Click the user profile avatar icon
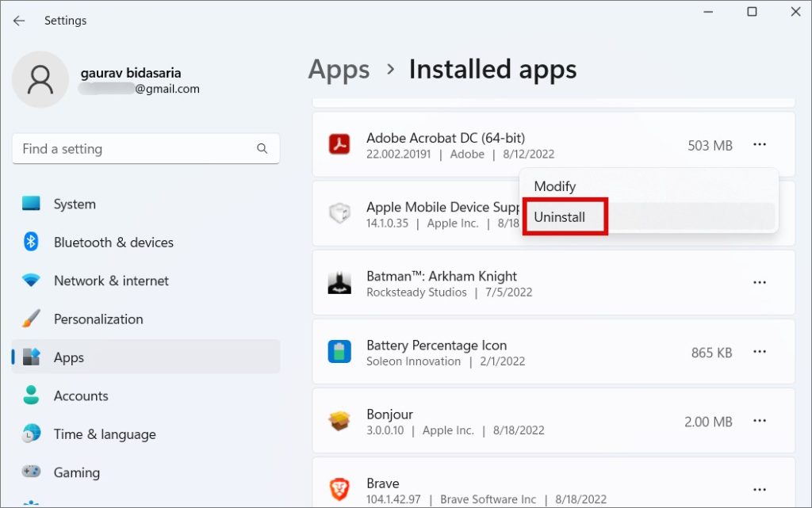Image resolution: width=812 pixels, height=508 pixels. (x=40, y=79)
